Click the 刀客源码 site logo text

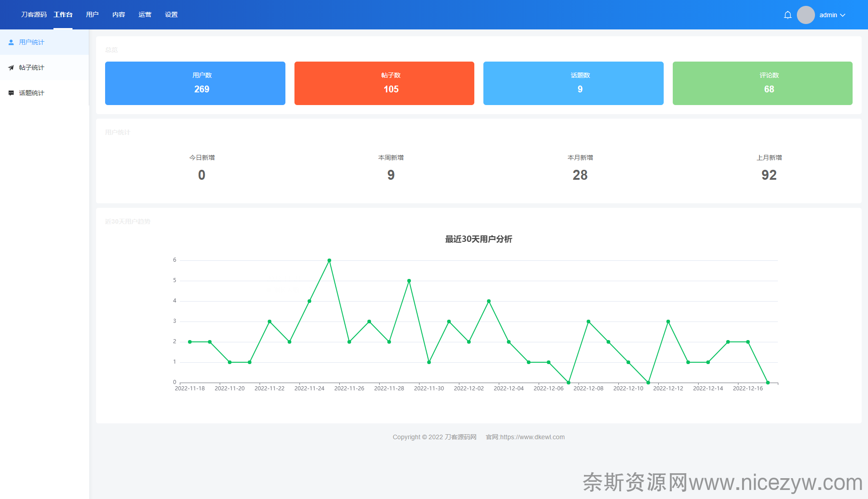click(34, 14)
